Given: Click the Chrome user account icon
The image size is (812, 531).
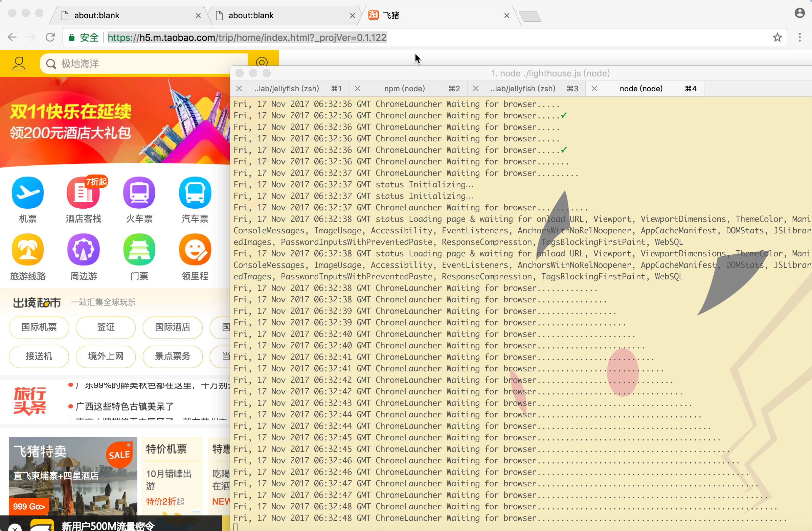Looking at the screenshot, I should click(x=800, y=13).
